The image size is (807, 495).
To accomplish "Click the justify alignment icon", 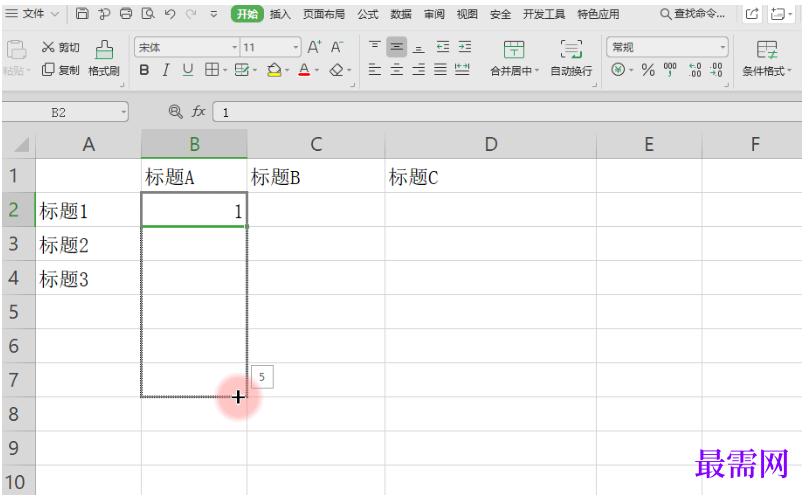I will 441,69.
